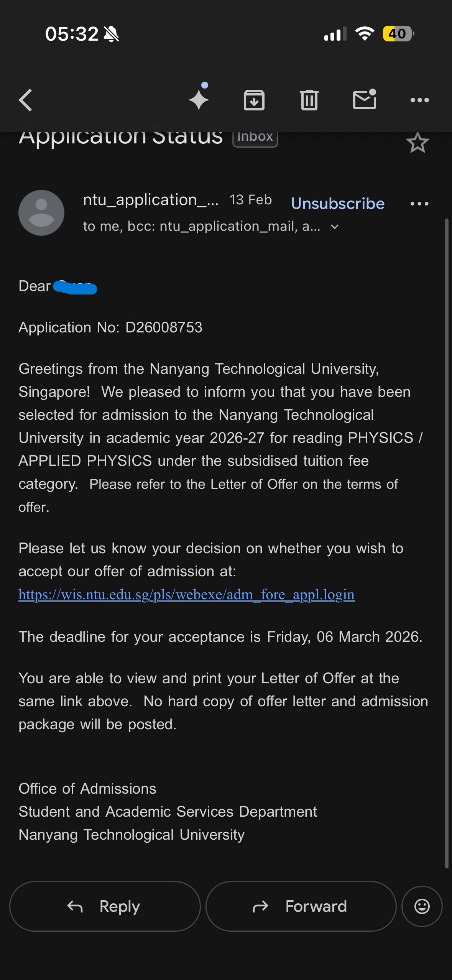Open the top toolbar more options menu
Viewport: 452px width, 980px height.
(419, 100)
